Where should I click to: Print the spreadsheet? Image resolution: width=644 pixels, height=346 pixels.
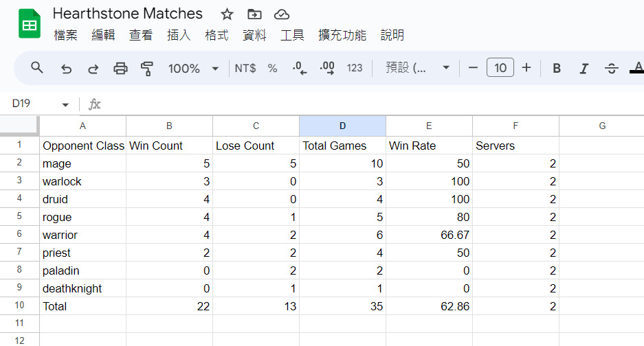(120, 68)
